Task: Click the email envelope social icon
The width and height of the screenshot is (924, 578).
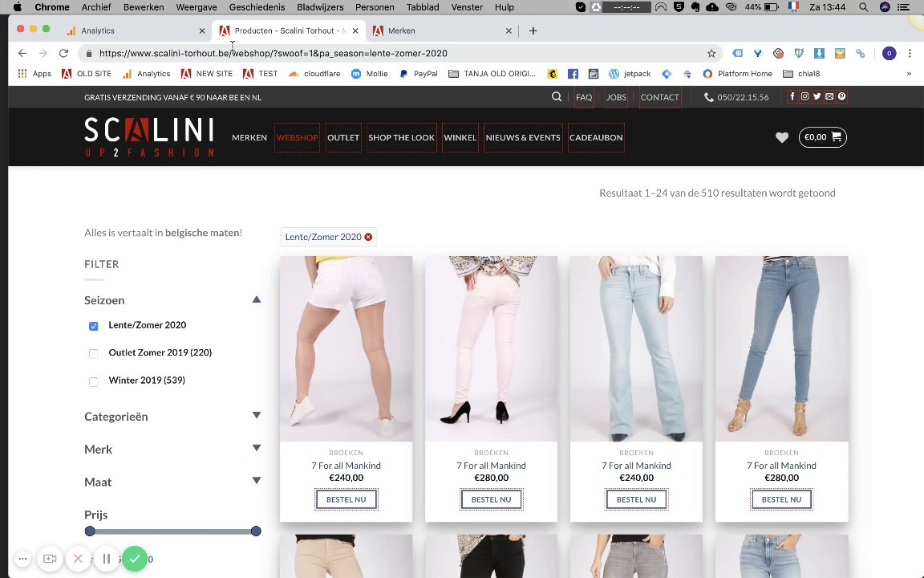Action: click(829, 96)
